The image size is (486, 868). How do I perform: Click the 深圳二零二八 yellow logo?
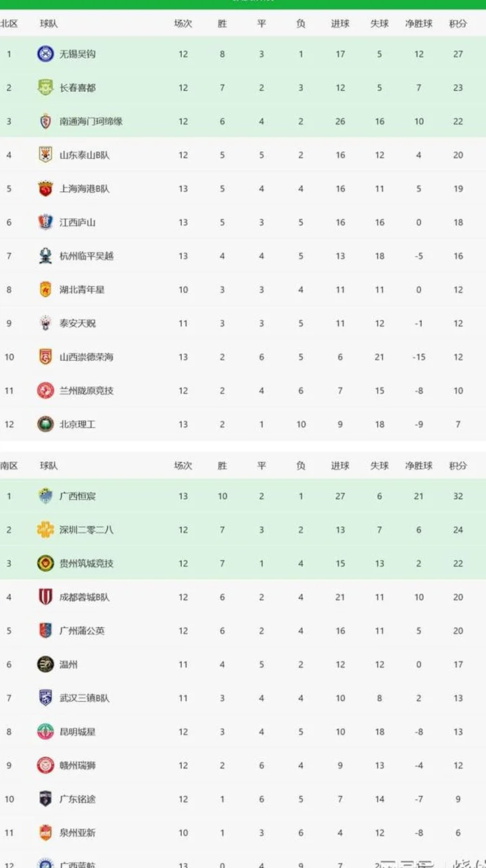[45, 530]
